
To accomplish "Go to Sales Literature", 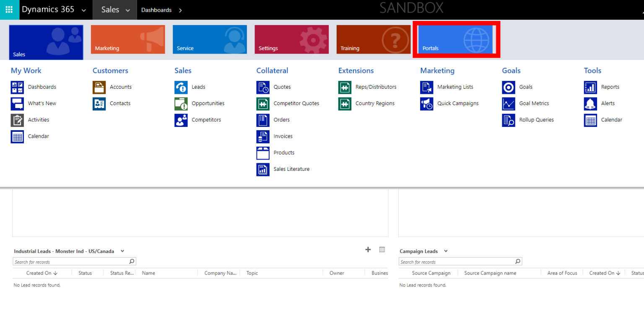I will coord(291,169).
